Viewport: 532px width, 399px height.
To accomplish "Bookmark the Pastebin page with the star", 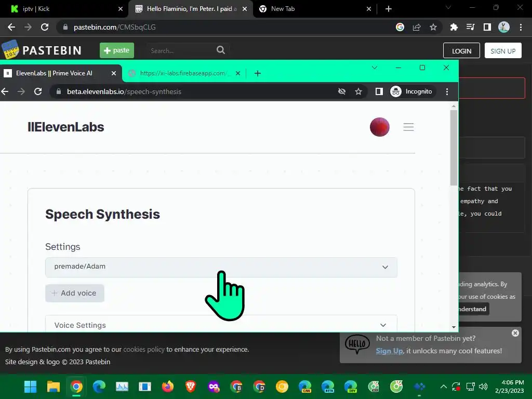I will (433, 27).
